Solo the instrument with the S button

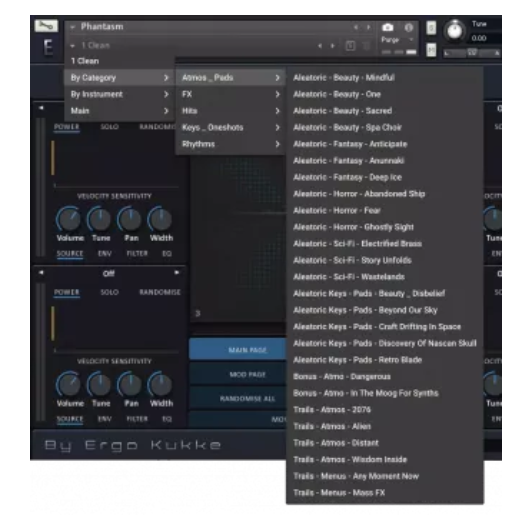pos(431,28)
